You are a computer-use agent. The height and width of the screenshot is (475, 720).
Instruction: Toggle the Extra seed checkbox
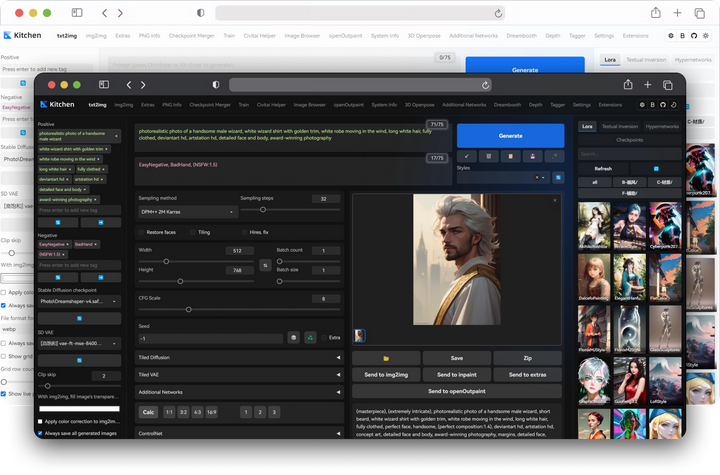tap(325, 338)
